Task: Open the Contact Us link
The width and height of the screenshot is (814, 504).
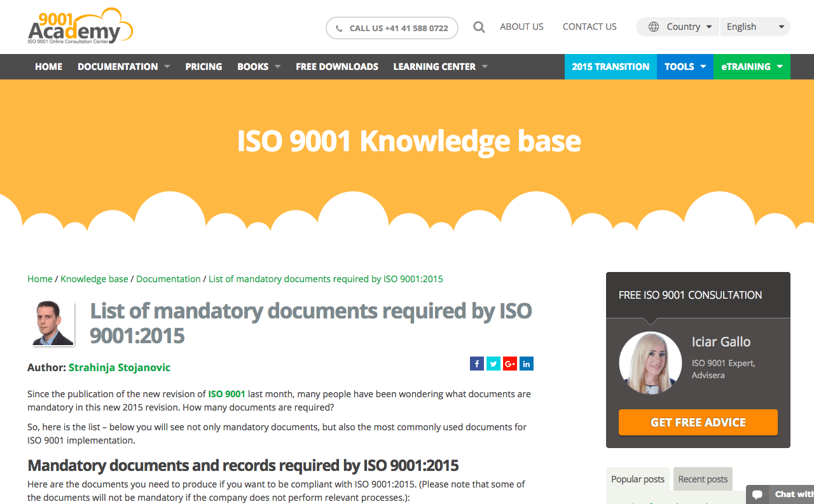Action: point(590,27)
